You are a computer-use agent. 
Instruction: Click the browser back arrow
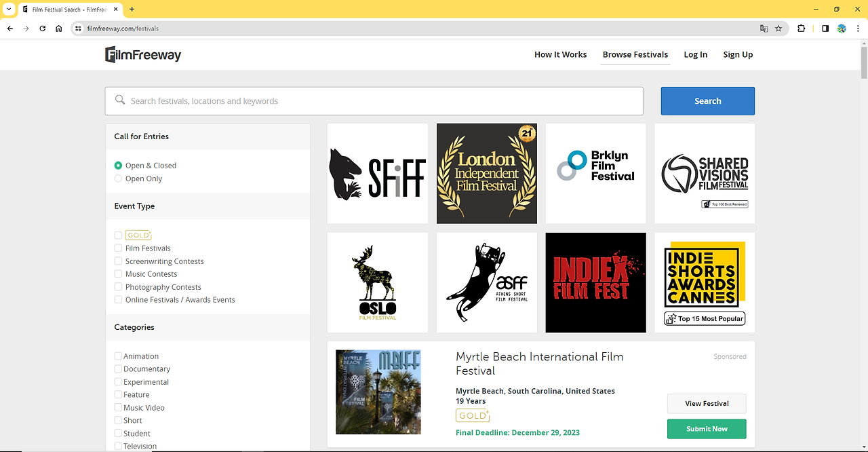click(10, 29)
